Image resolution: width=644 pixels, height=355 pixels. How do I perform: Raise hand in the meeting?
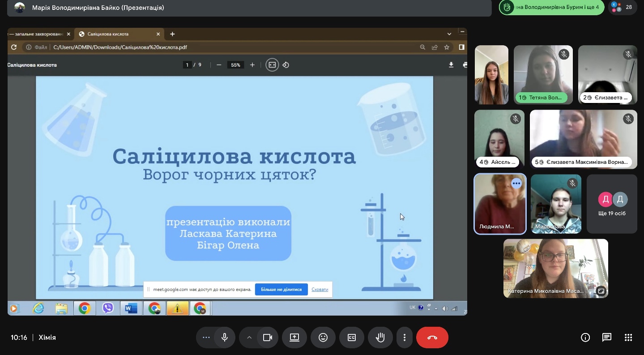[x=380, y=338]
